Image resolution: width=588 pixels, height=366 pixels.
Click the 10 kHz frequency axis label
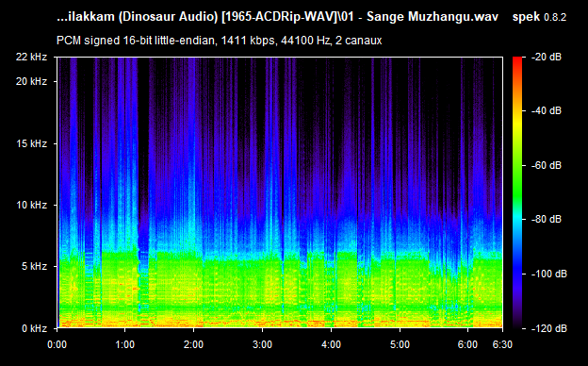31,205
